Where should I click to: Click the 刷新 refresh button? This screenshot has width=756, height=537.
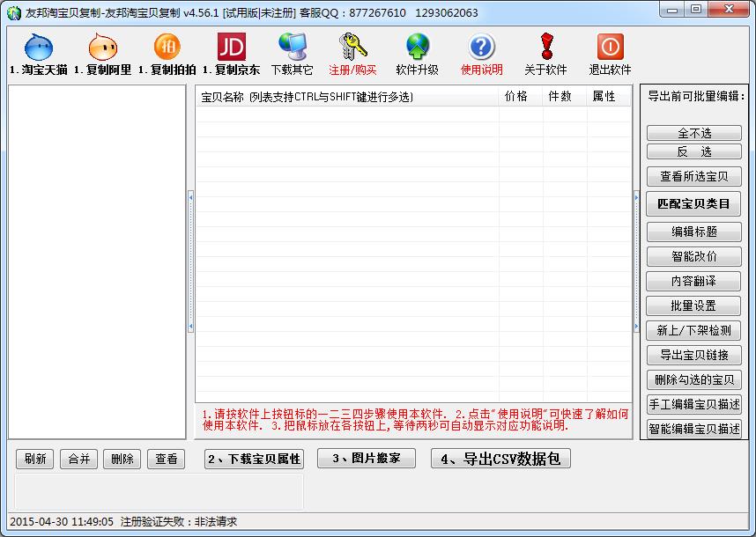pyautogui.click(x=35, y=459)
